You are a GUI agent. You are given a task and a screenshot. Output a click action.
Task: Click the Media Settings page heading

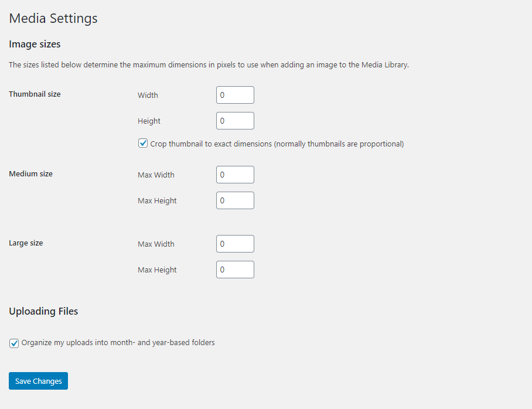(x=53, y=18)
